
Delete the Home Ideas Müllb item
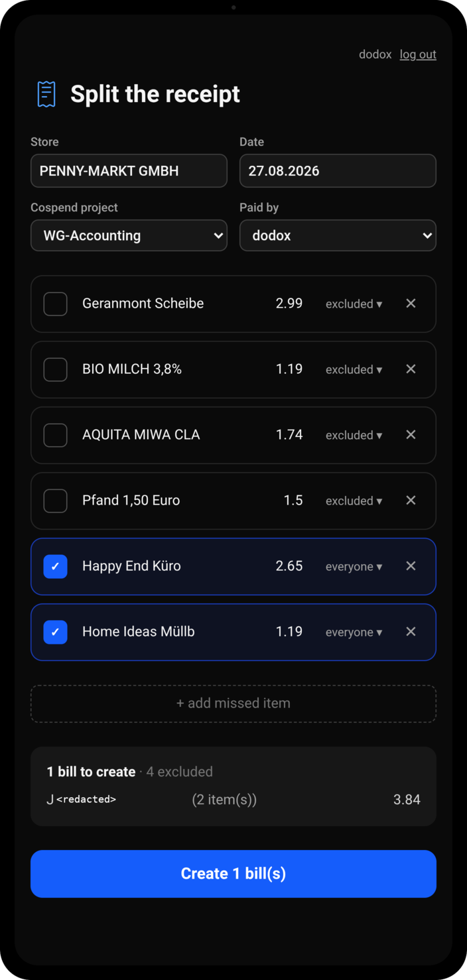coord(411,631)
